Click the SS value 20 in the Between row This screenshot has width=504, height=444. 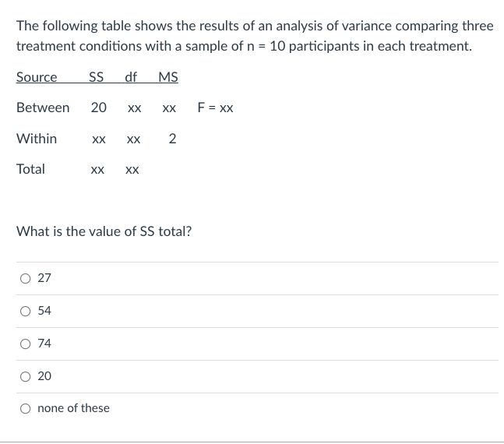(99, 108)
